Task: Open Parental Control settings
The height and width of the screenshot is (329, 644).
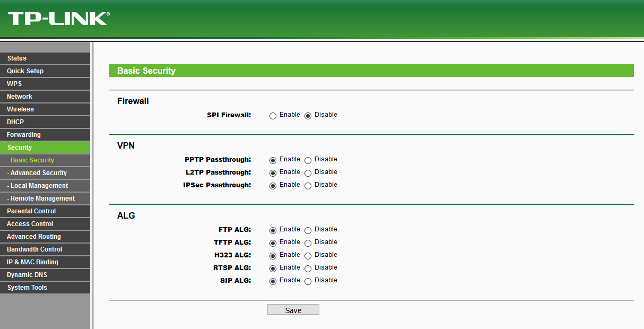Action: (x=45, y=211)
